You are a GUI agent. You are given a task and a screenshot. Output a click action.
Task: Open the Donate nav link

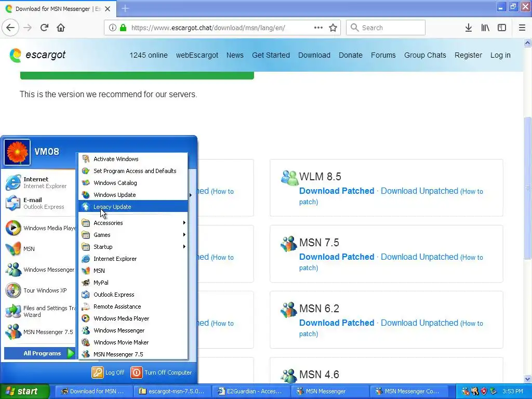(x=351, y=55)
